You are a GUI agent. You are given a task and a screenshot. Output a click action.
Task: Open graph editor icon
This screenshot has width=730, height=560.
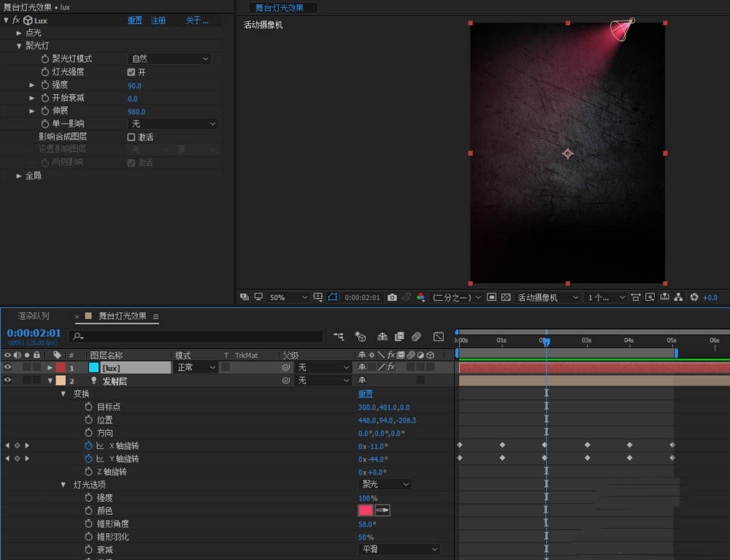[439, 336]
